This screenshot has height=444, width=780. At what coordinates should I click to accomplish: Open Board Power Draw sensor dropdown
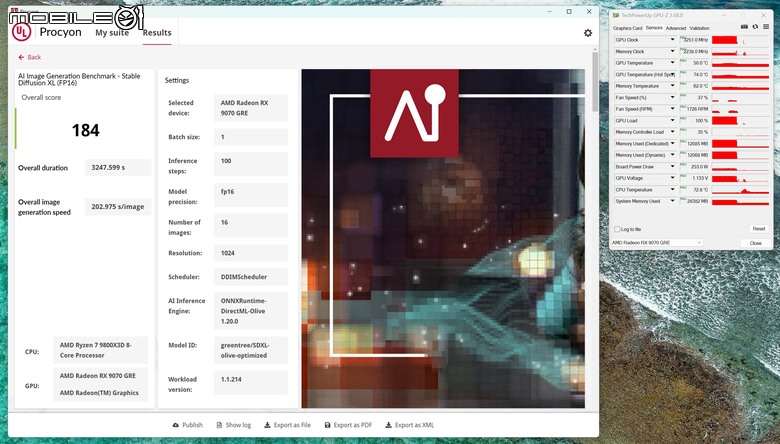672,167
